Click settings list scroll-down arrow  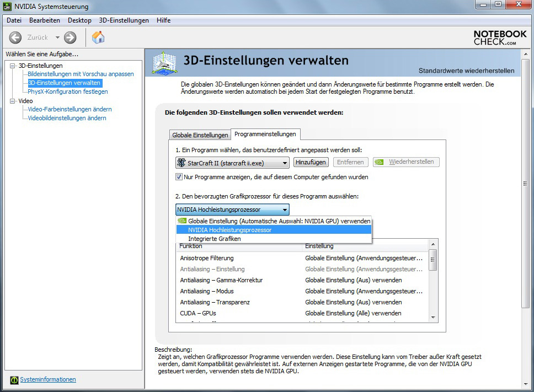tap(433, 318)
